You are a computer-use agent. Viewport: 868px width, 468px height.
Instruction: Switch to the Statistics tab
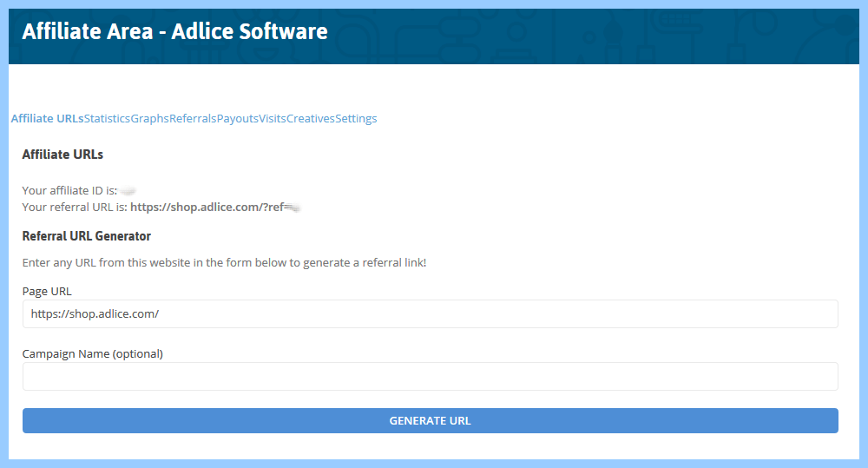point(107,119)
